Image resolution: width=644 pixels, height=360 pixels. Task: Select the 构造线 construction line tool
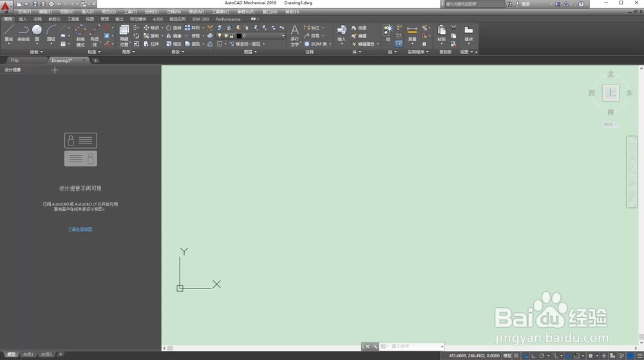(x=95, y=35)
